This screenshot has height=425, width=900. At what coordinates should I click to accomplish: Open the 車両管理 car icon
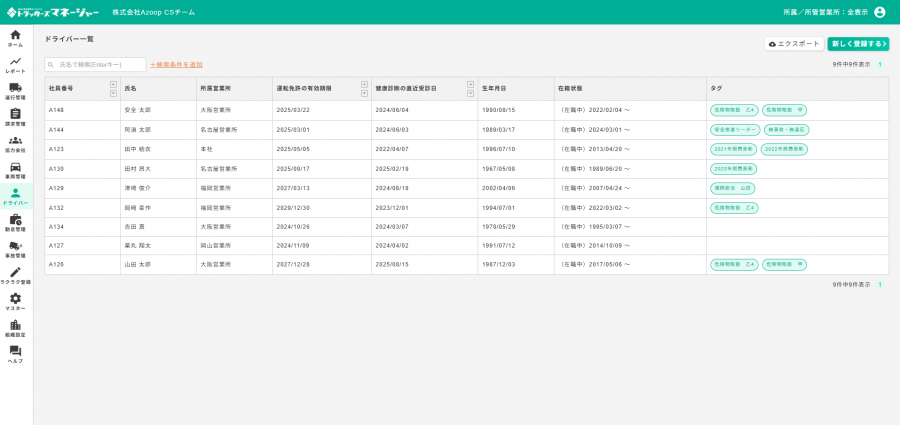coord(15,170)
